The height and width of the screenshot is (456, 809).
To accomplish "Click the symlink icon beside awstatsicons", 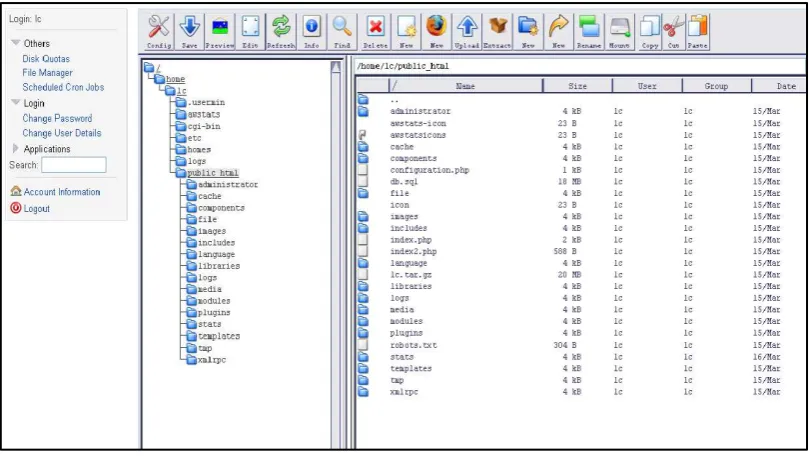I will click(x=363, y=135).
